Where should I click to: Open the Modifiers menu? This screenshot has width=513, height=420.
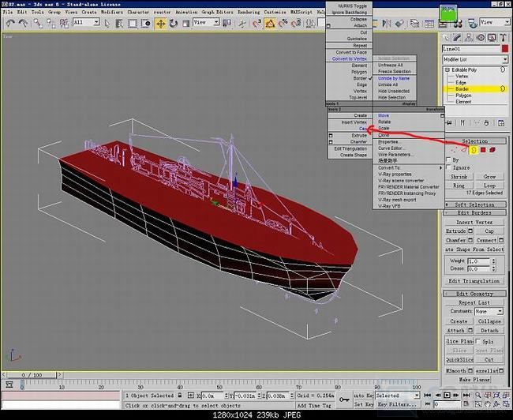pos(112,12)
